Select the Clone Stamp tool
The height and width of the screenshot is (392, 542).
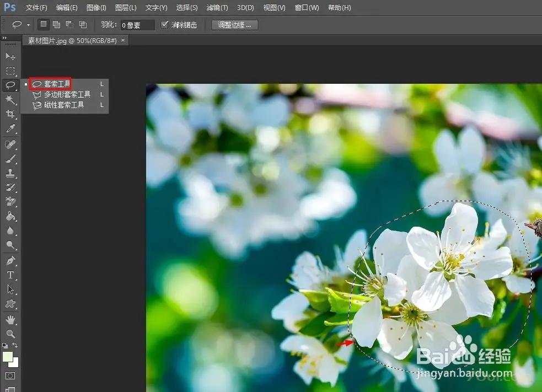tap(10, 173)
